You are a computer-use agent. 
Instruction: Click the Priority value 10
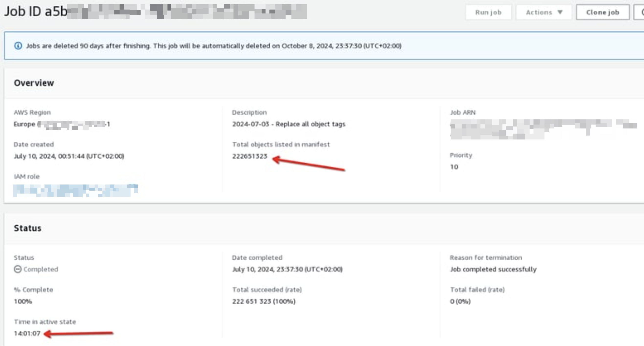[454, 167]
